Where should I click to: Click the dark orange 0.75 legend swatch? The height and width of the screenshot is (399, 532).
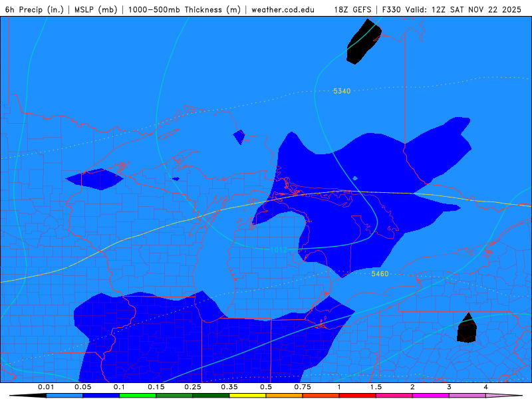tap(321, 396)
